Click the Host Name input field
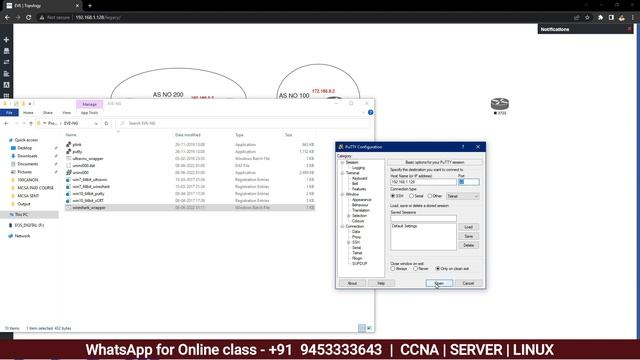The width and height of the screenshot is (640, 360). [423, 182]
